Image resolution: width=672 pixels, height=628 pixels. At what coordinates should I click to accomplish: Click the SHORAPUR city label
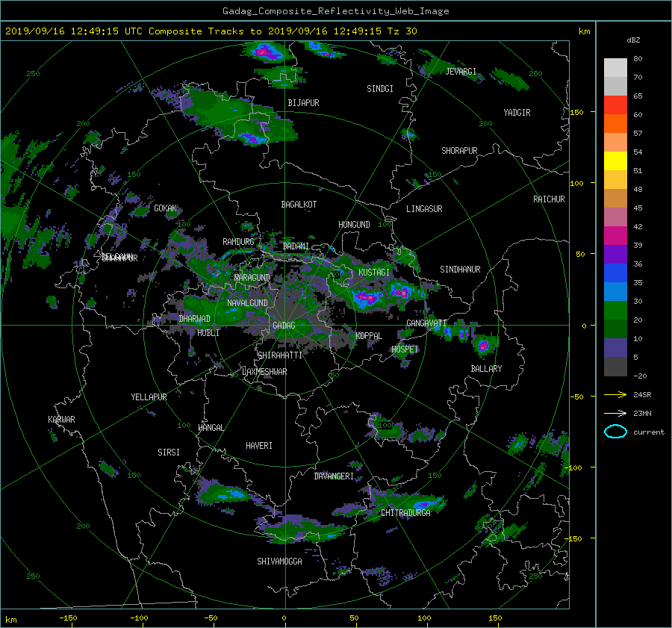pos(459,151)
